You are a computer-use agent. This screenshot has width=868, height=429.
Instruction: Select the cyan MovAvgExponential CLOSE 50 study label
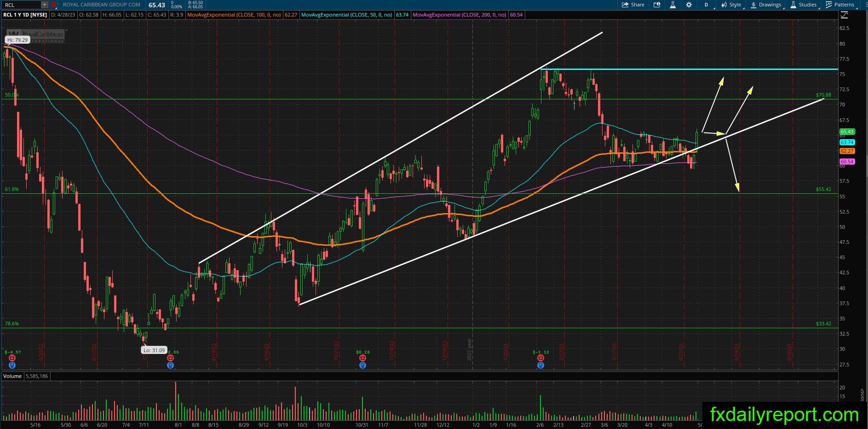pyautogui.click(x=347, y=15)
